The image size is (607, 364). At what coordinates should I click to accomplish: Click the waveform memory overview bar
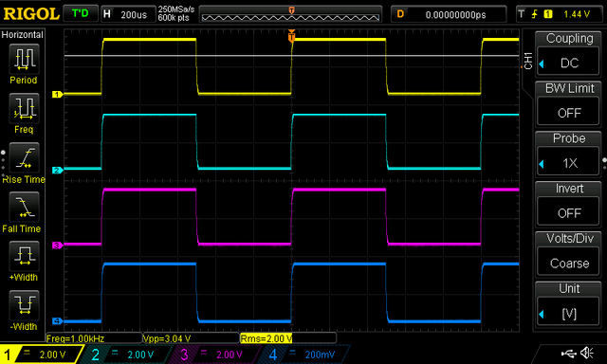pos(291,15)
